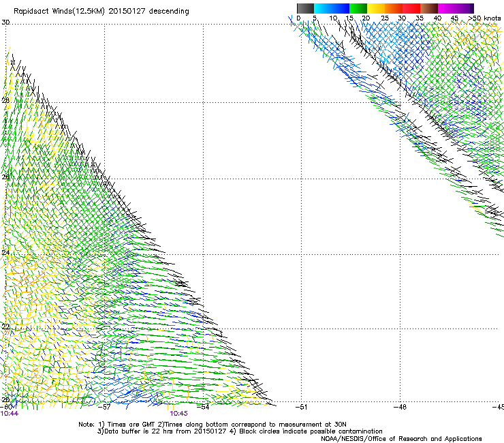Click the brown 35-40 knots legend segment
The width and height of the screenshot is (504, 443).
429,8
